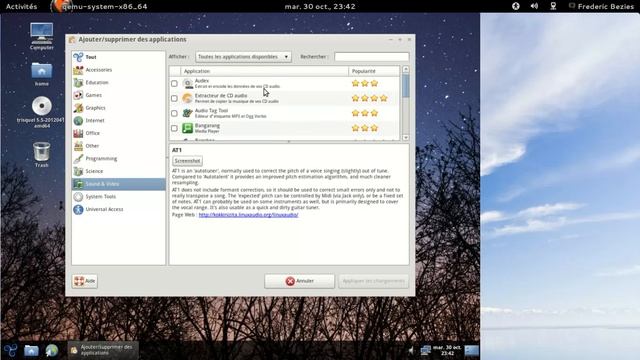This screenshot has height=360, width=640.
Task: Sort by the Popularité column header
Action: [374, 71]
